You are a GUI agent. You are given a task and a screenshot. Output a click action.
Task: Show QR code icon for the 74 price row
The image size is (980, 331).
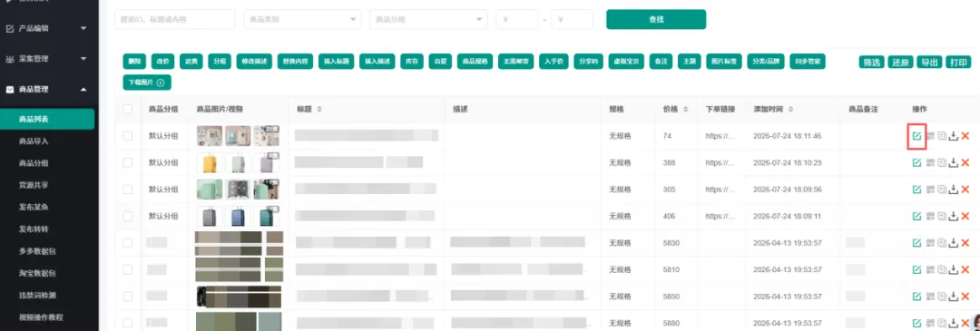tap(930, 136)
